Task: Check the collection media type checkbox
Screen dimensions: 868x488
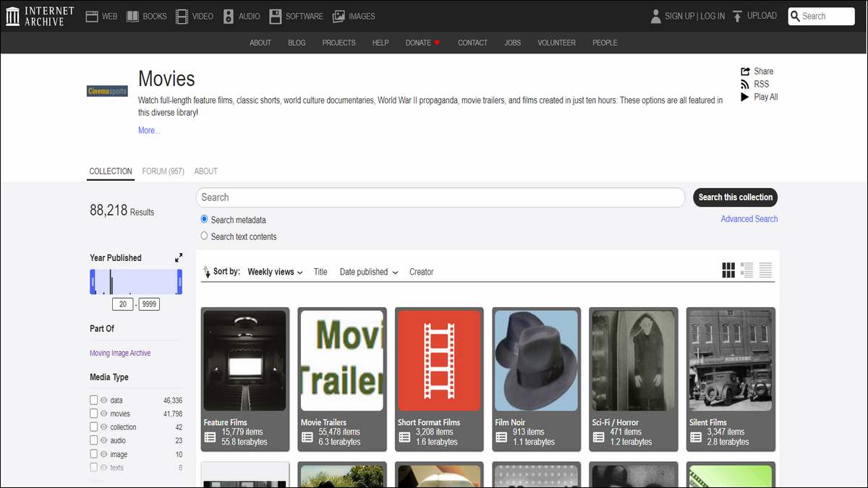Action: pos(93,427)
